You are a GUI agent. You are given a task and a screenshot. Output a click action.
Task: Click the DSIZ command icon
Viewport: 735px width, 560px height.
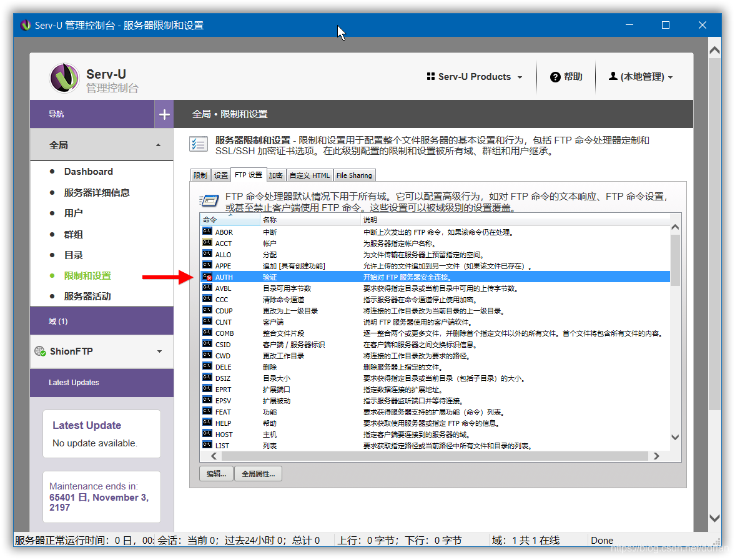pyautogui.click(x=207, y=378)
